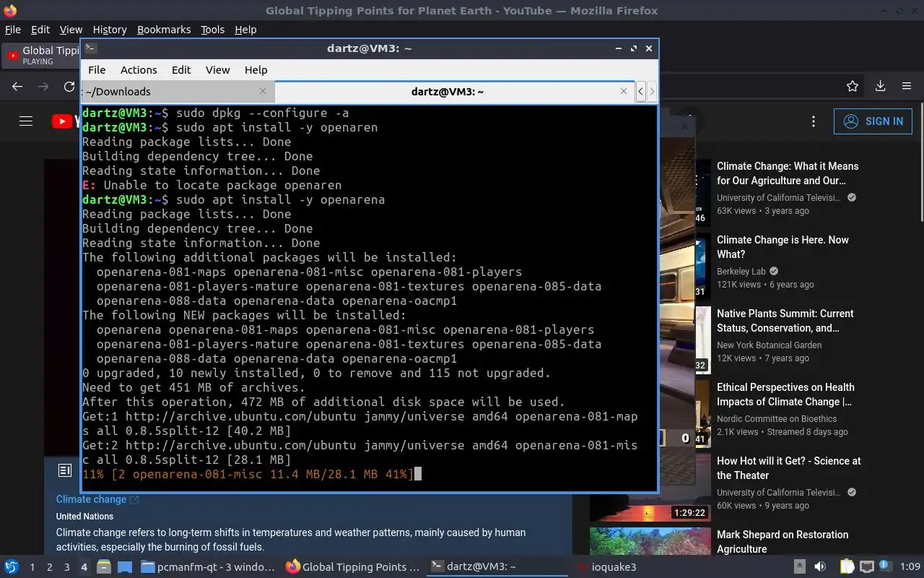
Task: Open the terminal Help menu
Action: pos(256,70)
